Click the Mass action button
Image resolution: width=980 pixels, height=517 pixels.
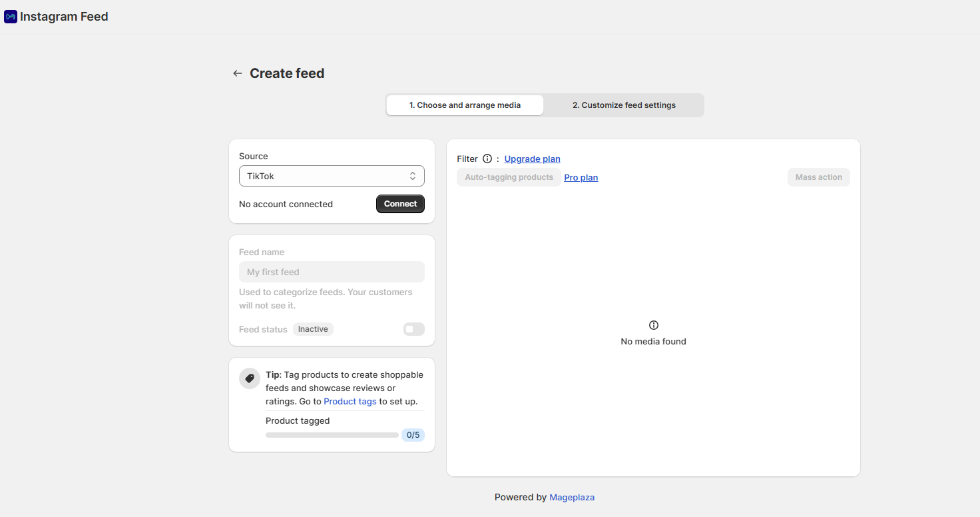tap(819, 177)
